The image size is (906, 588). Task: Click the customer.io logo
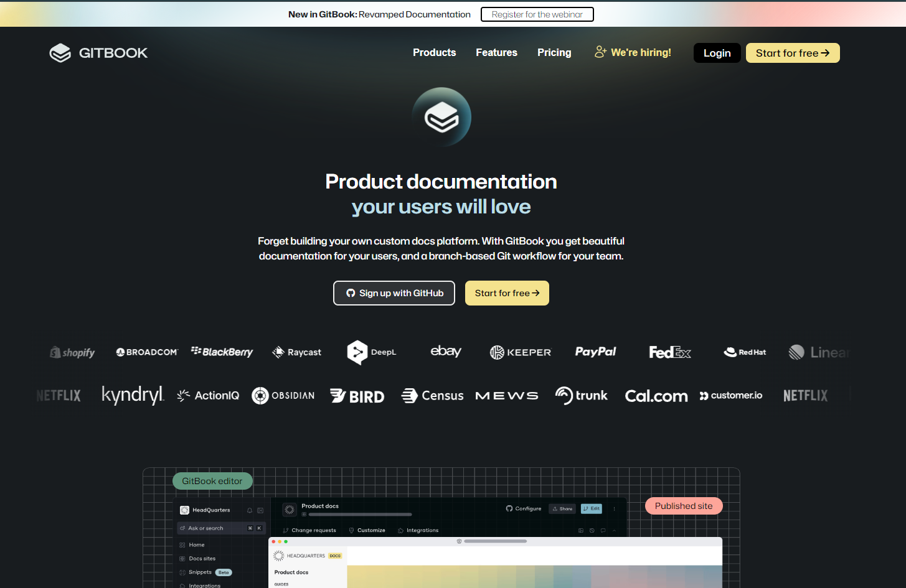click(731, 395)
